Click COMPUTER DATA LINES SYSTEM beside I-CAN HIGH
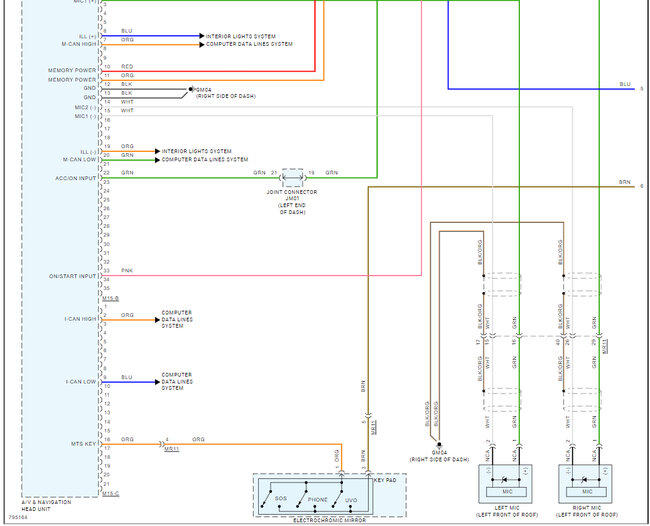Viewport: 650px width, 526px height. [x=177, y=319]
